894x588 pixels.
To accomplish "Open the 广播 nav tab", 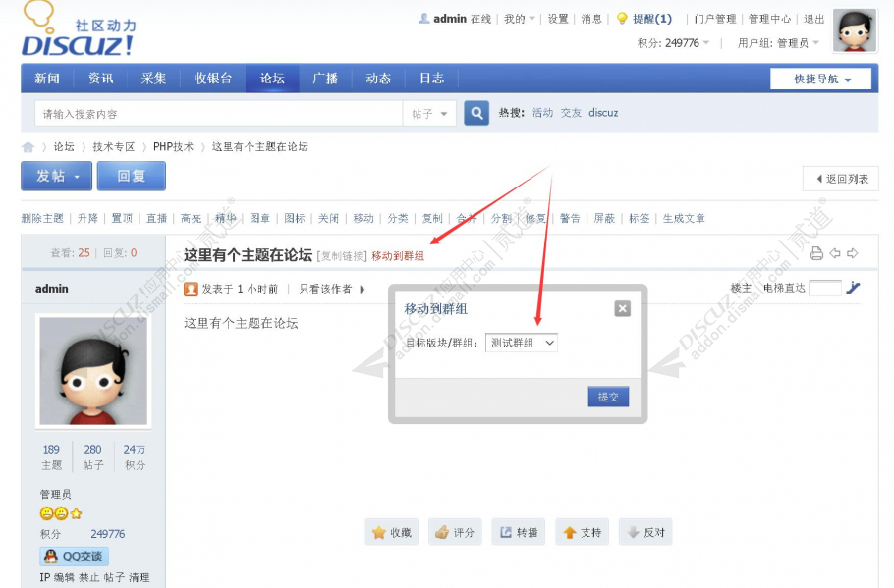I will pyautogui.click(x=325, y=79).
